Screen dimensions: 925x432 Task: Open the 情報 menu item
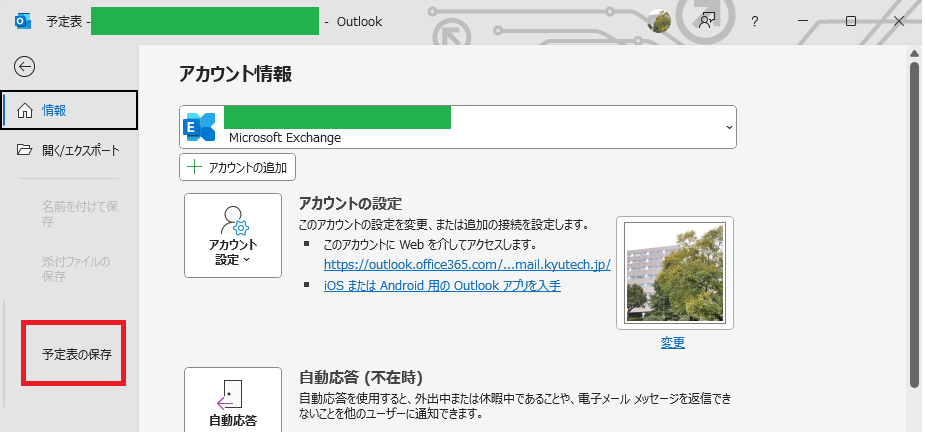pyautogui.click(x=70, y=110)
